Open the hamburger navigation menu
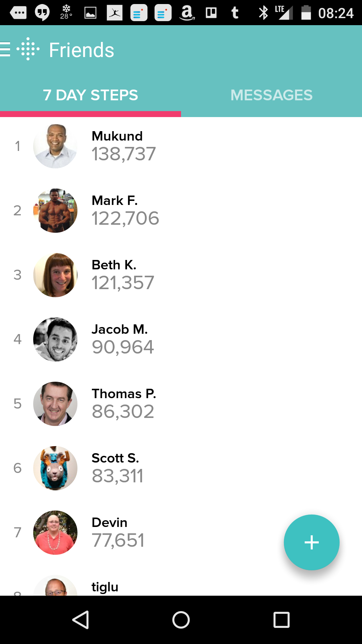The image size is (362, 644). tap(5, 50)
